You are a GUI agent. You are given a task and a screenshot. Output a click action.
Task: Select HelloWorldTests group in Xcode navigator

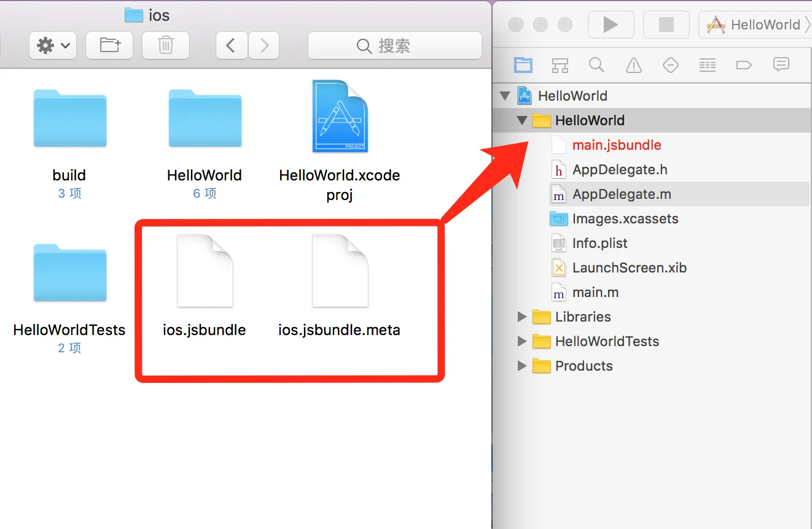607,341
